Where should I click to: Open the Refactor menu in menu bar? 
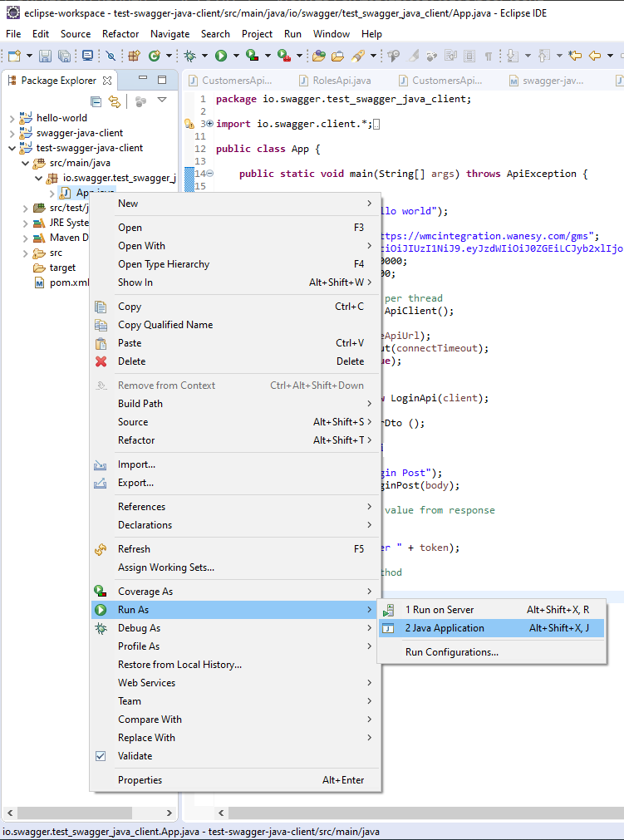coord(120,34)
